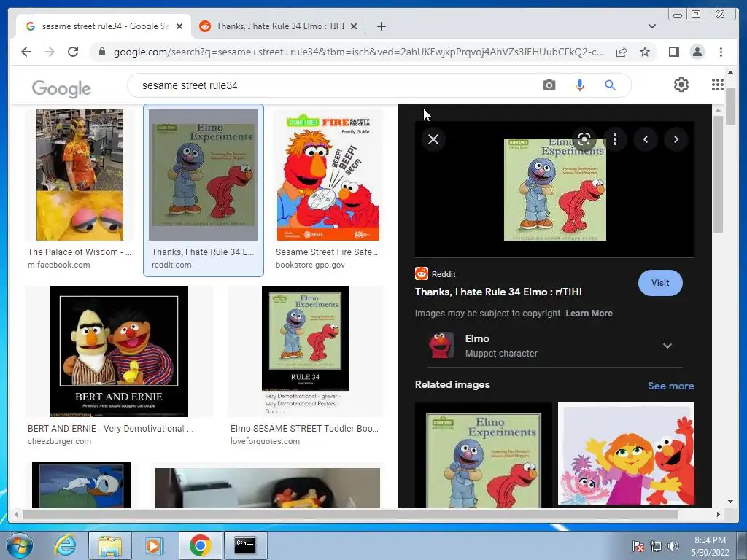Open Chrome three-dot menu
Screen dimensions: 747x560
click(721, 52)
